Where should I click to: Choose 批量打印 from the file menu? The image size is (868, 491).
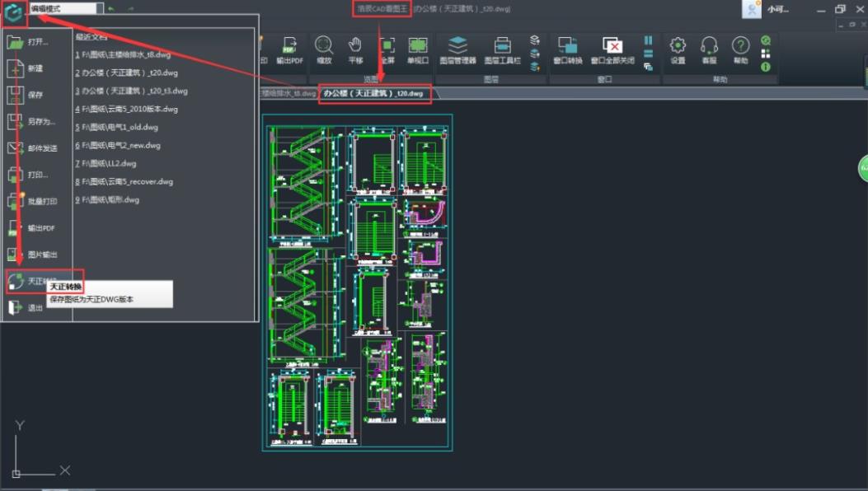37,201
